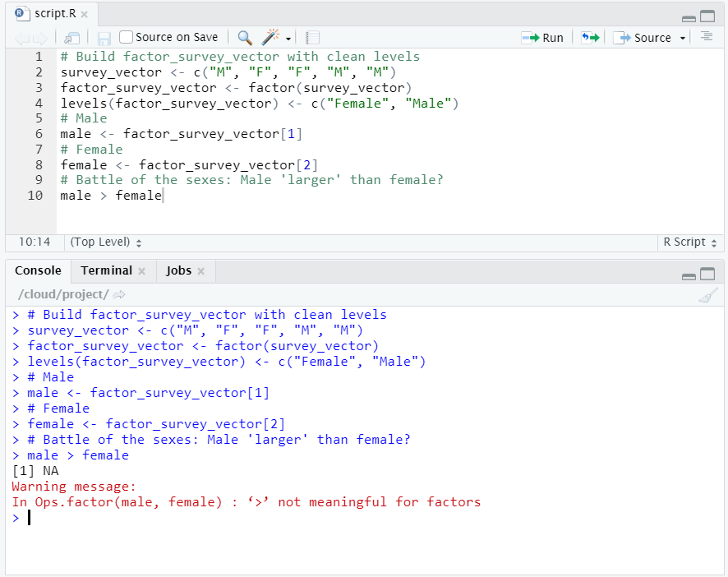Click the "# Female" comment in editor
Image resolution: width=728 pixels, height=577 pixels.
(x=91, y=150)
